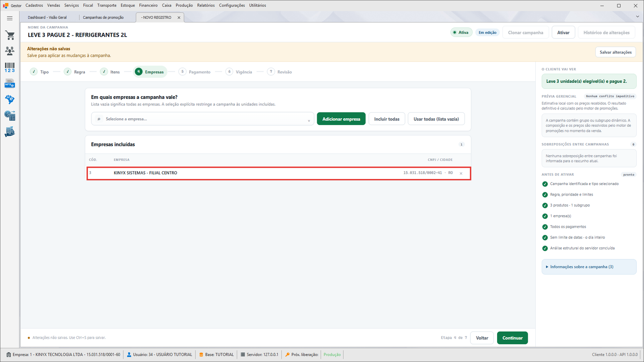The image size is (644, 362).
Task: Open the shopping cart sales icon
Action: point(10,35)
